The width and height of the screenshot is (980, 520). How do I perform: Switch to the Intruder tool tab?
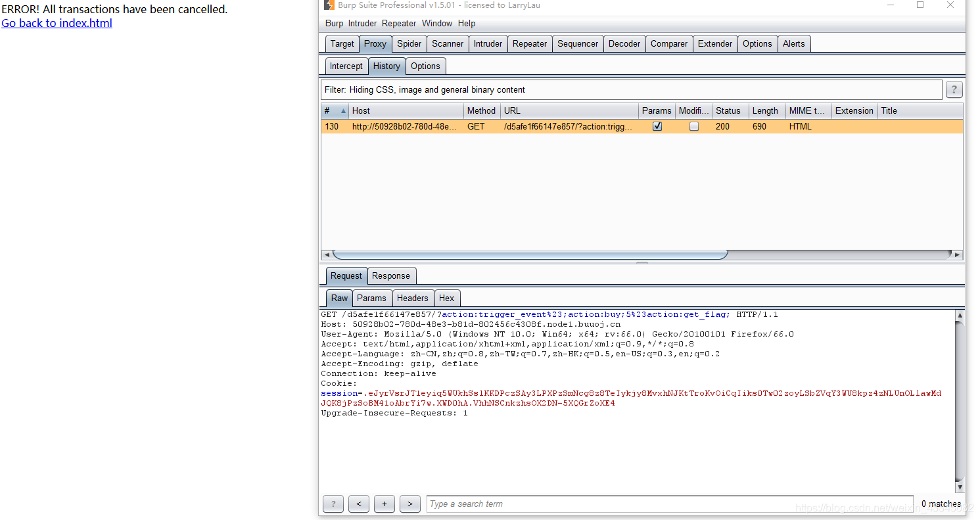click(488, 44)
